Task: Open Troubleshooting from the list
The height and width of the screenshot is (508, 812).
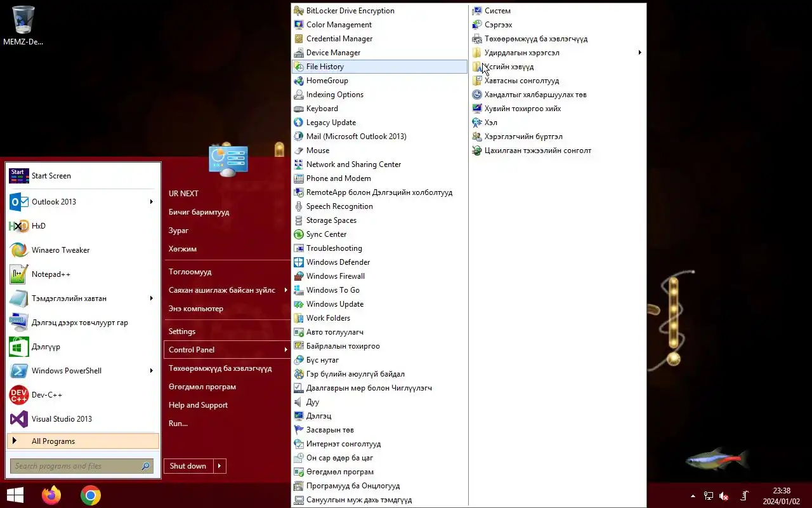Action: point(379,248)
